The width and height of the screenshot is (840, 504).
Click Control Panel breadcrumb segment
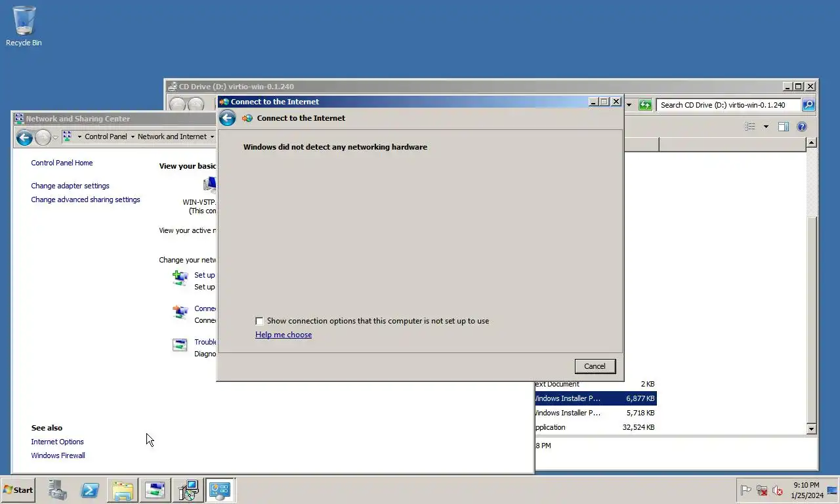[106, 136]
